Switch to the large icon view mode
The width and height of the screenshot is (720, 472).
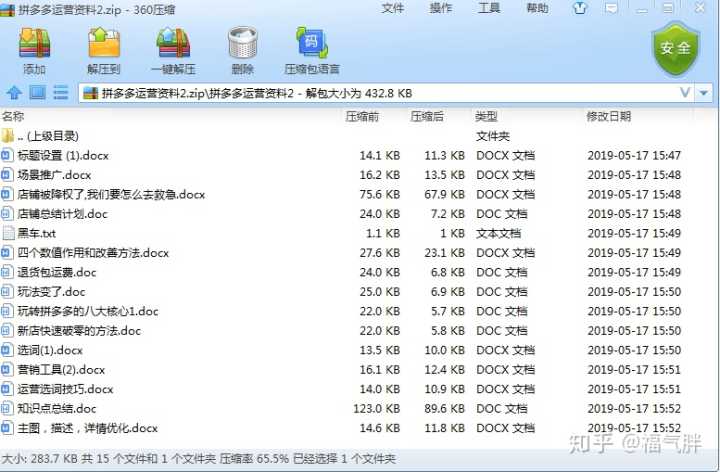(37, 93)
